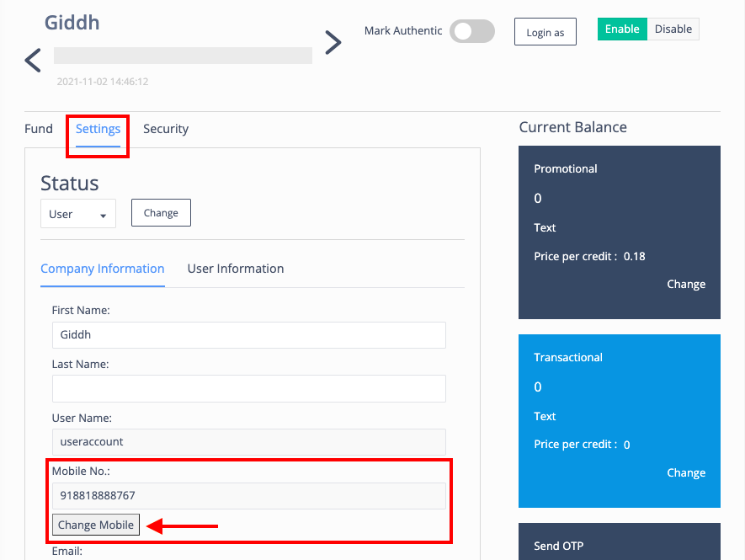Click the Login as button
The width and height of the screenshot is (745, 560).
point(545,32)
